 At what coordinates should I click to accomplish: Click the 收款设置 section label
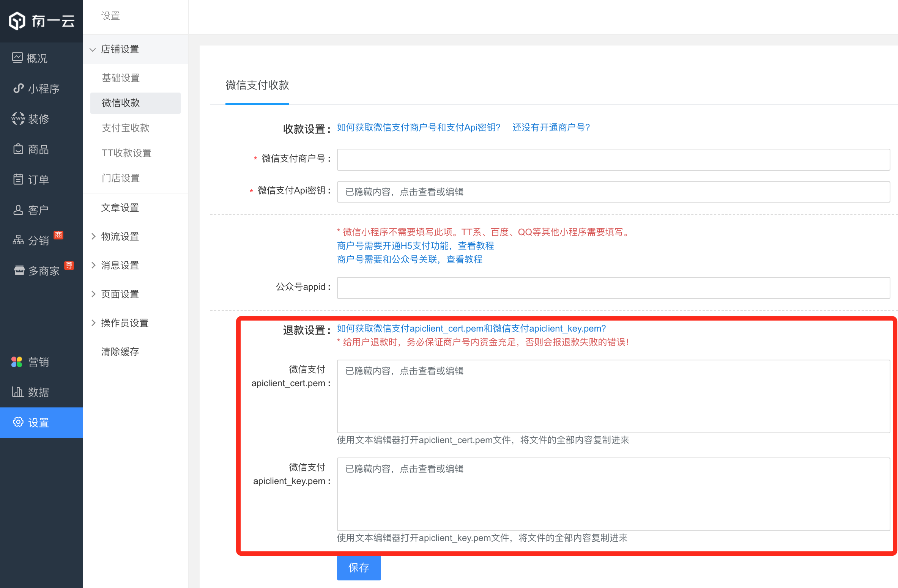307,129
